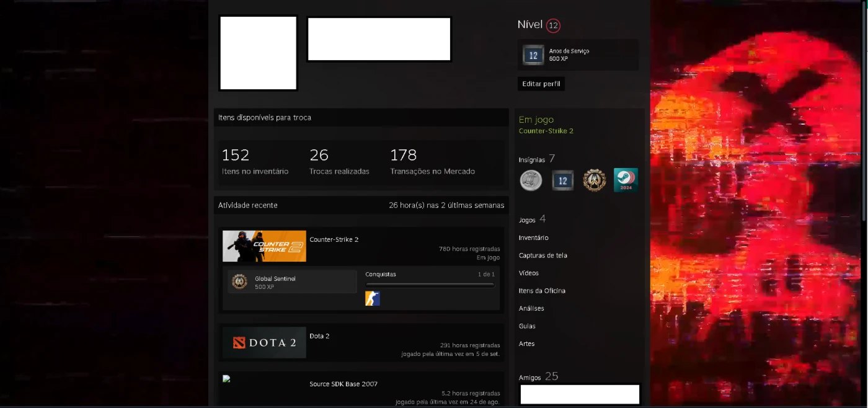Image resolution: width=868 pixels, height=408 pixels.
Task: Open the Inventário link in the sidebar
Action: [534, 237]
